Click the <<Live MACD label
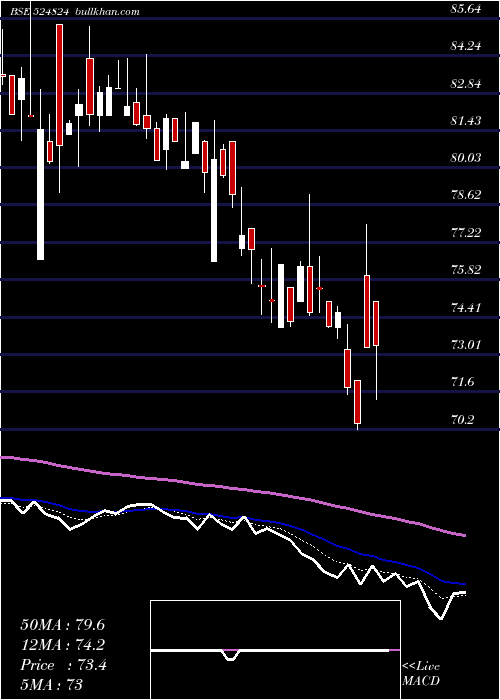The width and height of the screenshot is (500, 700). coord(421,673)
